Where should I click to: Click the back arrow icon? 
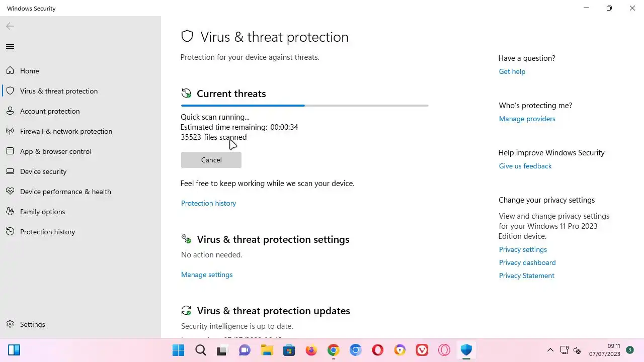coord(10,26)
